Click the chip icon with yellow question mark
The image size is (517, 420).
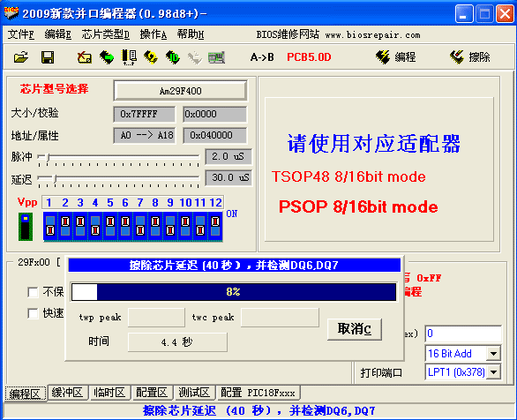[151, 57]
